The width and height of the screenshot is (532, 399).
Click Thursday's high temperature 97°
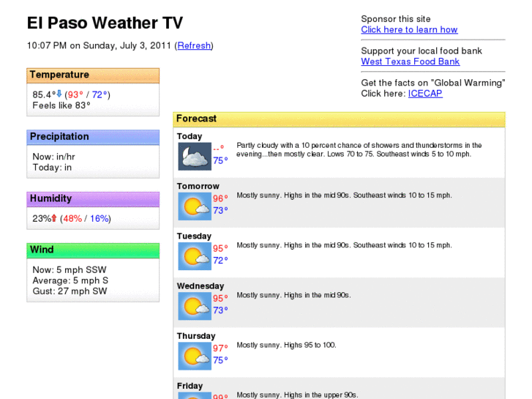[220, 348]
